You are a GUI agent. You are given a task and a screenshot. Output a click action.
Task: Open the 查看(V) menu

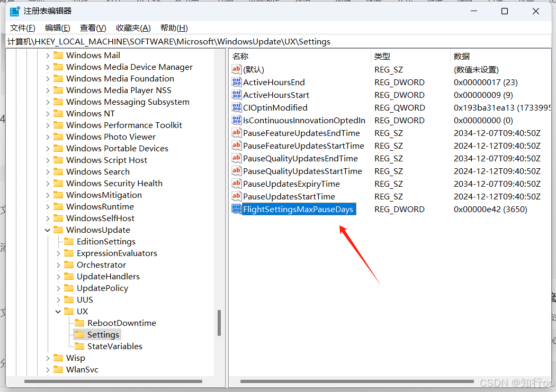[x=93, y=28]
